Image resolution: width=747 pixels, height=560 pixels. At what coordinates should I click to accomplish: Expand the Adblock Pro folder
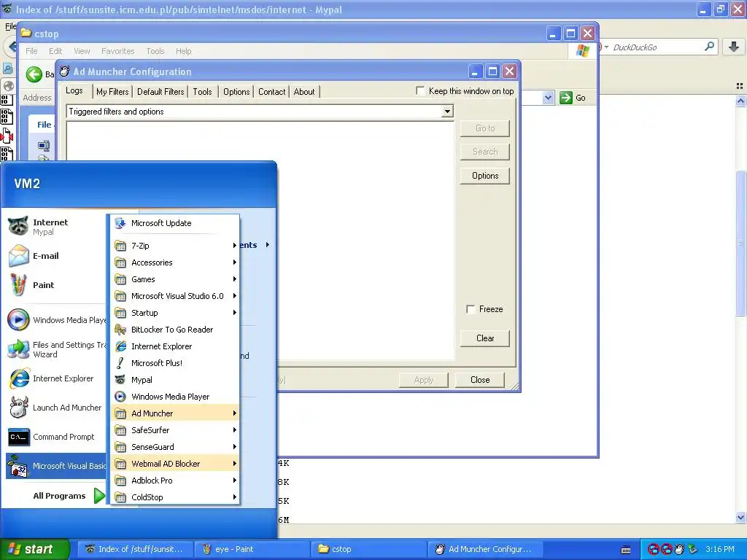pos(175,480)
